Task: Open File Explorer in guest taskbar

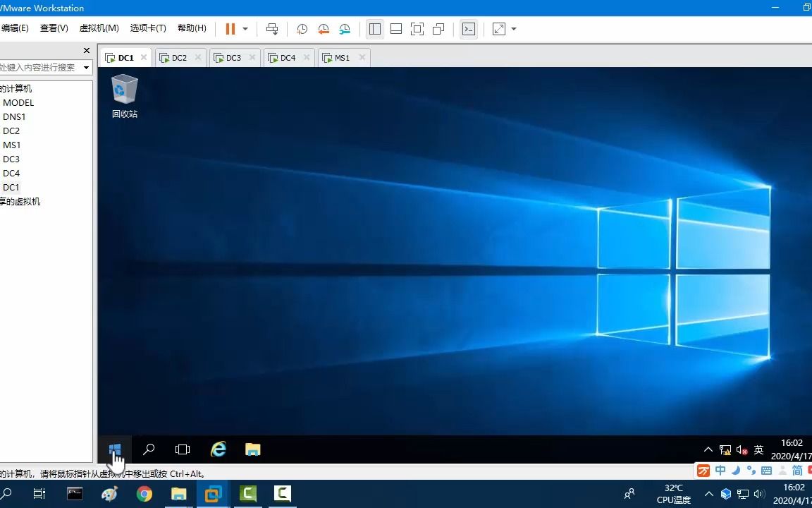Action: 253,449
